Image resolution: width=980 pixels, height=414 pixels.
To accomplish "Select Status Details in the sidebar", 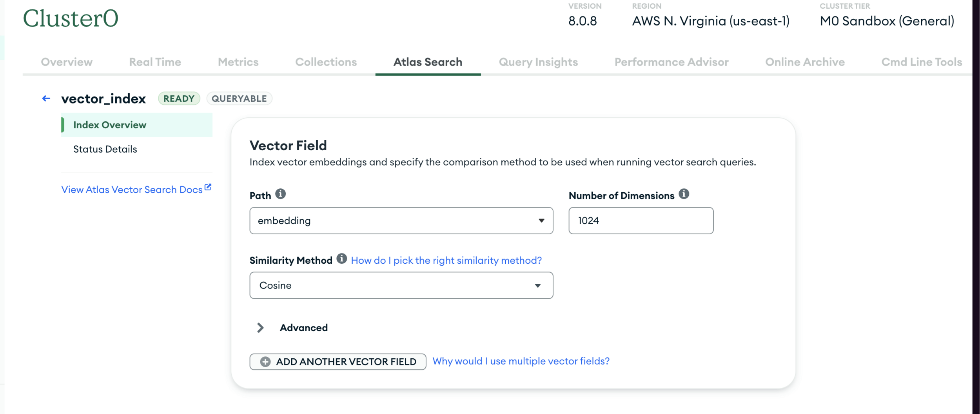I will pos(105,149).
